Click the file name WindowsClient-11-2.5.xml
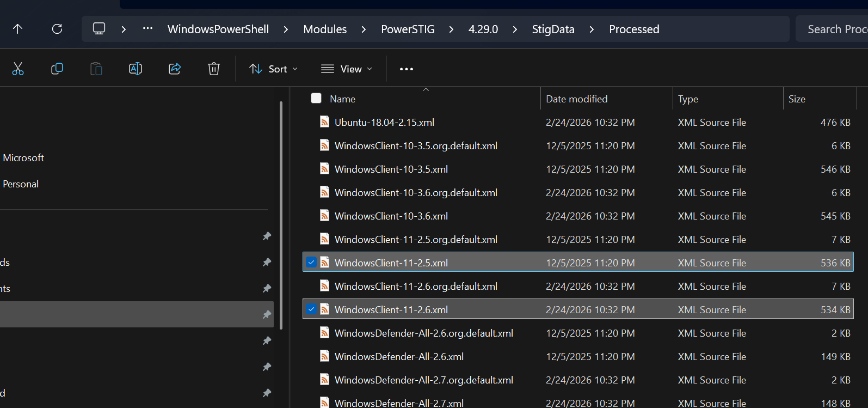This screenshot has width=868, height=408. click(x=391, y=263)
